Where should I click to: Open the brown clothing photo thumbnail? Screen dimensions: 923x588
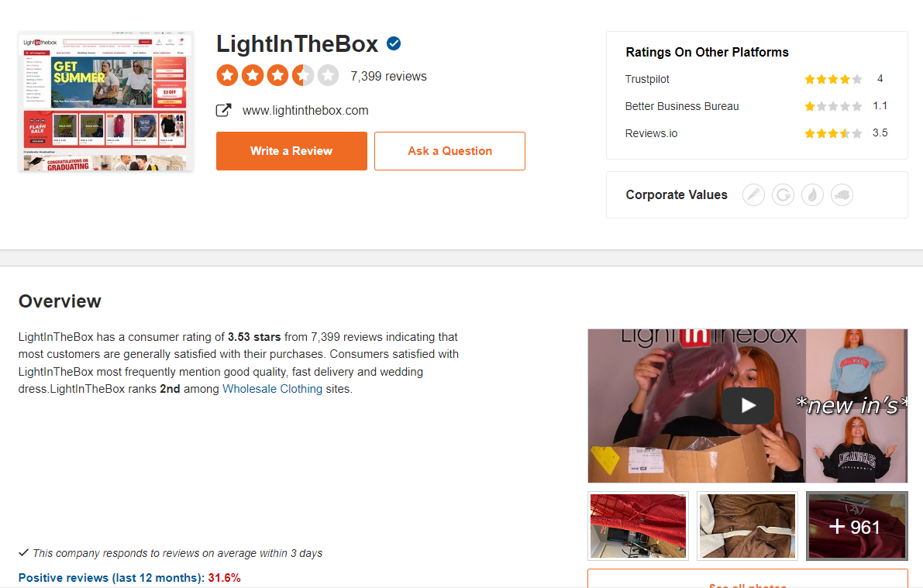748,526
